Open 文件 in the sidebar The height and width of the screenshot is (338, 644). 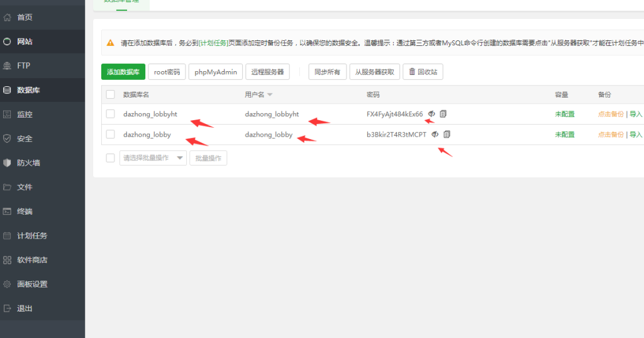tap(25, 187)
